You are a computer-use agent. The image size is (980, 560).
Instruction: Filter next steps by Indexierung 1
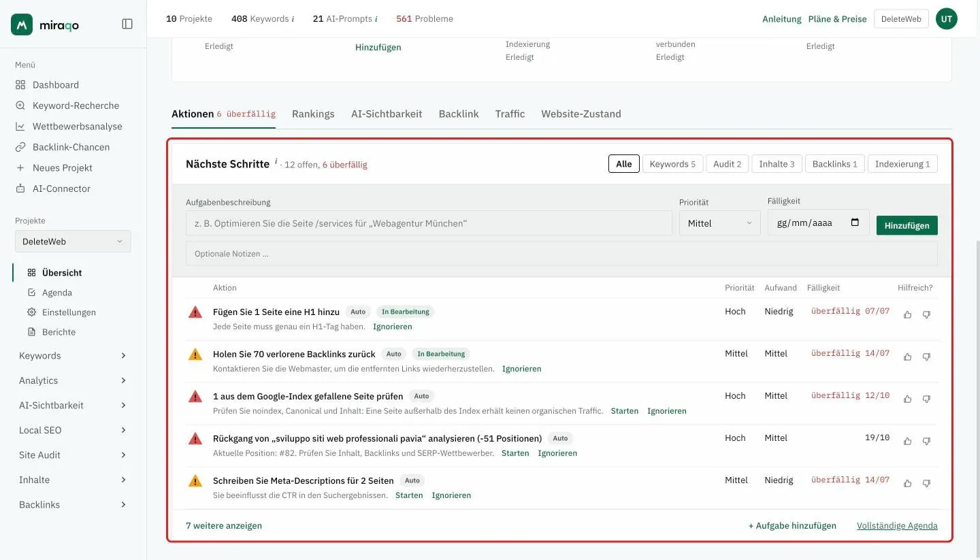pyautogui.click(x=902, y=164)
